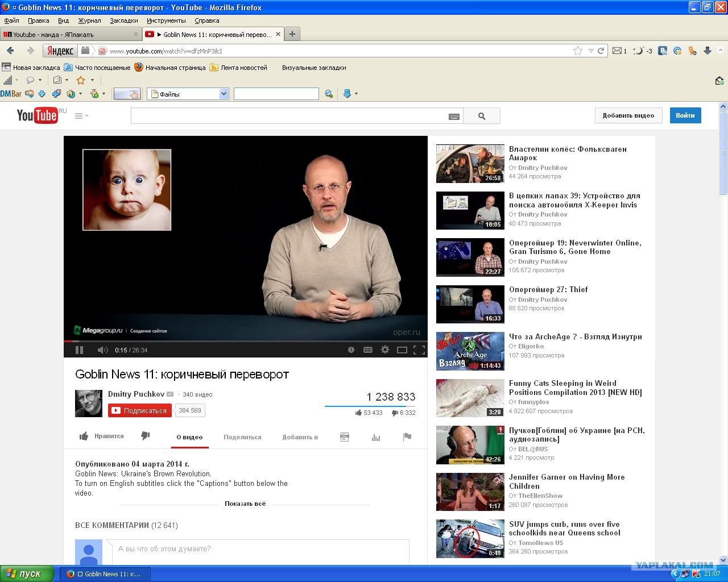Viewport: 728px width, 582px height.
Task: Open the star toolbar dropdown arrow
Action: point(92,80)
